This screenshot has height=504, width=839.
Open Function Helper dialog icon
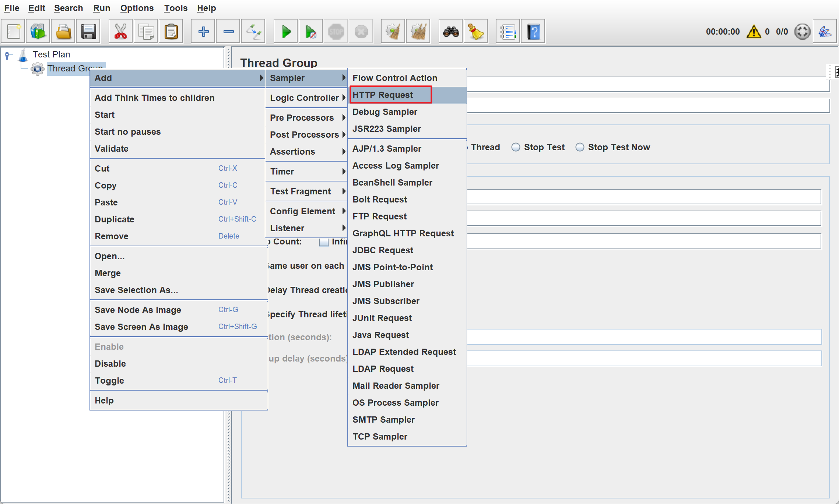508,32
